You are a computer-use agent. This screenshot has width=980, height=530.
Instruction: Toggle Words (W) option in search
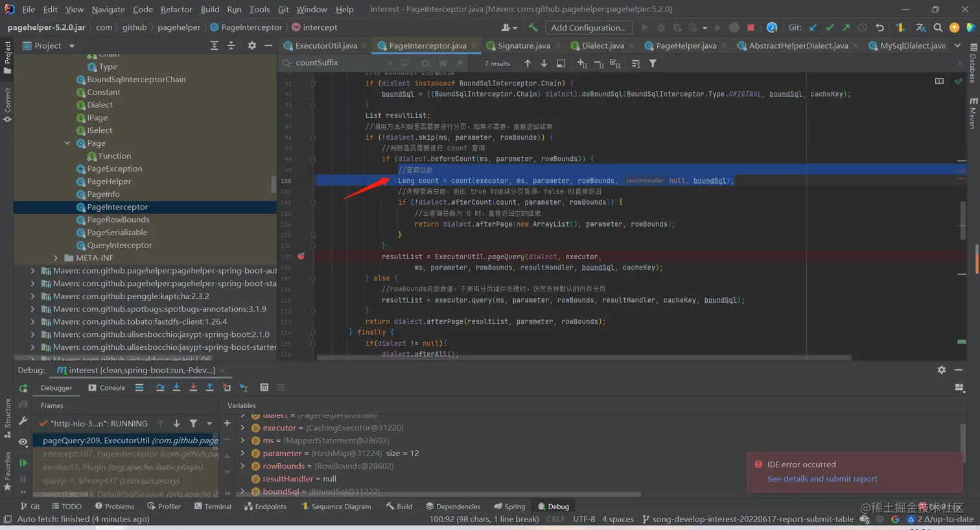(443, 63)
